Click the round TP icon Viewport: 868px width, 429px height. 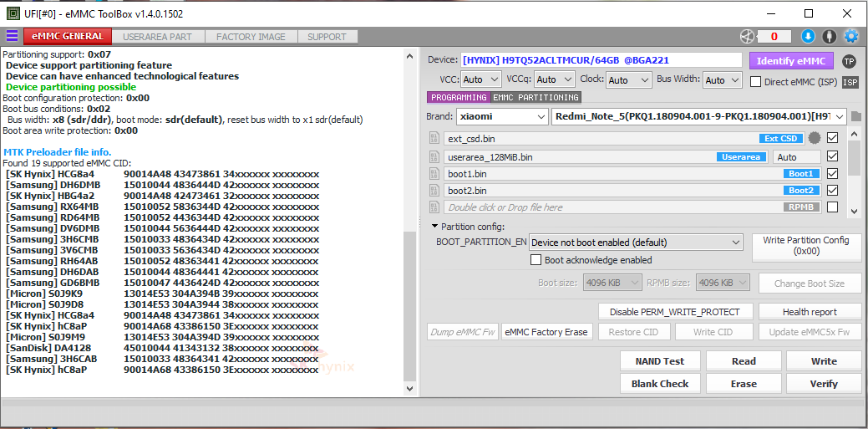point(849,61)
